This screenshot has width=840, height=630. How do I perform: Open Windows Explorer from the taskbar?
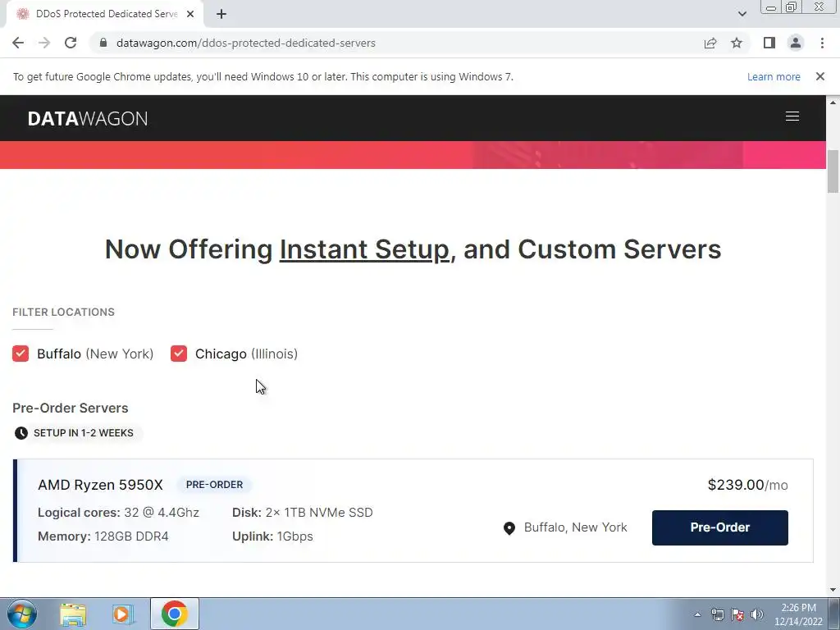click(x=73, y=614)
